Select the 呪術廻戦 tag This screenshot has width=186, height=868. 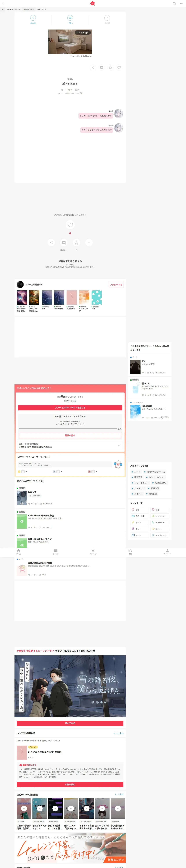tap(137, 477)
